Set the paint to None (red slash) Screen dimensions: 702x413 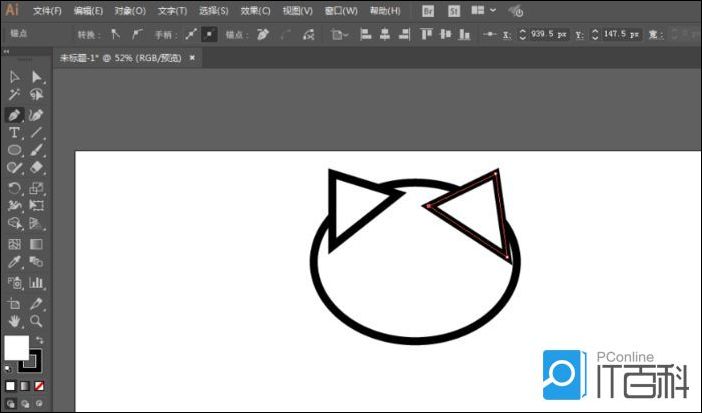click(39, 386)
